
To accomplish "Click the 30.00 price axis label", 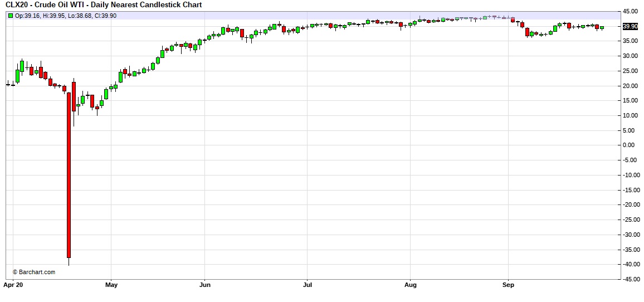I will (631, 56).
